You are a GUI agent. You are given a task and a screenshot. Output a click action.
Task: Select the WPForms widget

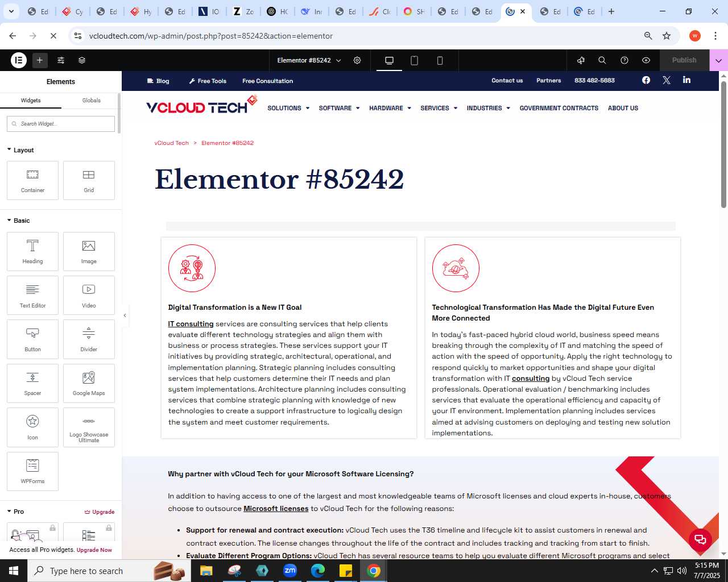32,471
